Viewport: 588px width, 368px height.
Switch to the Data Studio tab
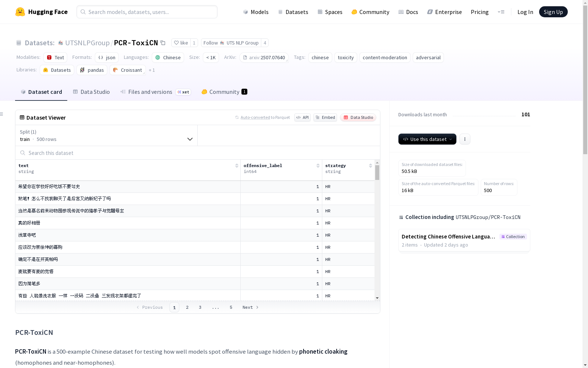coord(92,92)
